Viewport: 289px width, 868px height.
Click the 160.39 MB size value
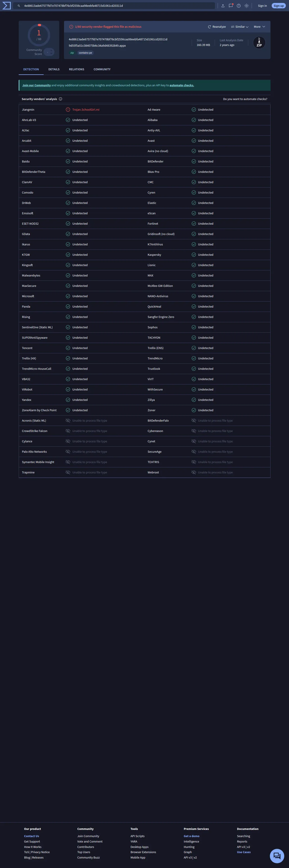(x=203, y=45)
